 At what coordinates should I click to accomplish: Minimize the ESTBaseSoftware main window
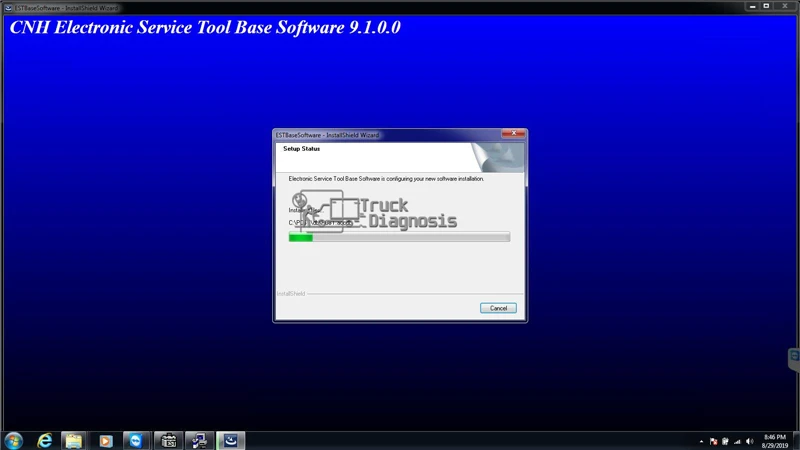click(x=752, y=6)
